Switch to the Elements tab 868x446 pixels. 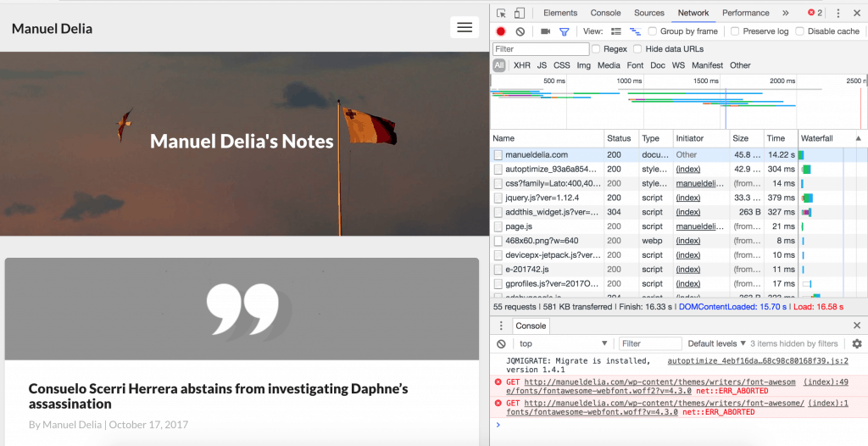coord(560,13)
